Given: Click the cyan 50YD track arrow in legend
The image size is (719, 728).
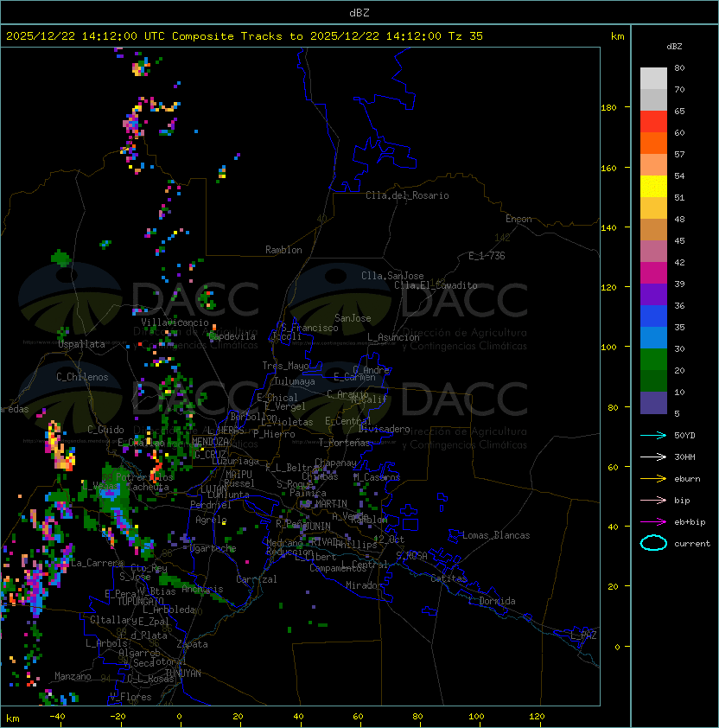Looking at the screenshot, I should pos(653,435).
